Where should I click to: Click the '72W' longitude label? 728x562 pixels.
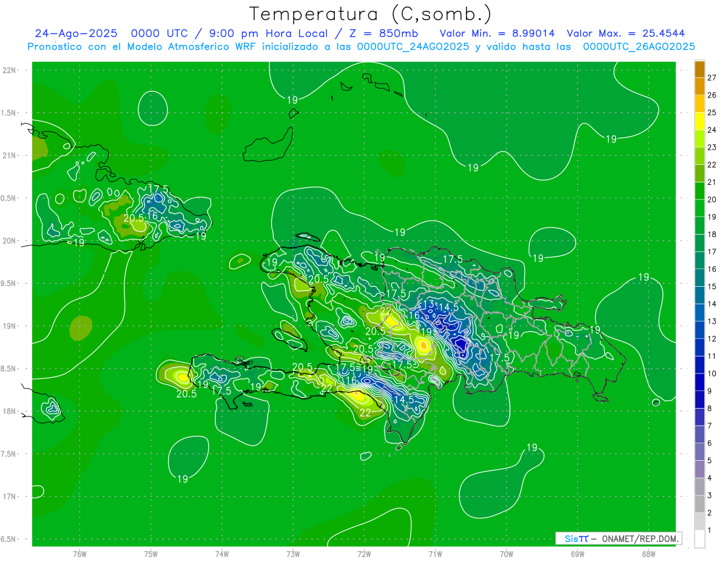tap(364, 554)
